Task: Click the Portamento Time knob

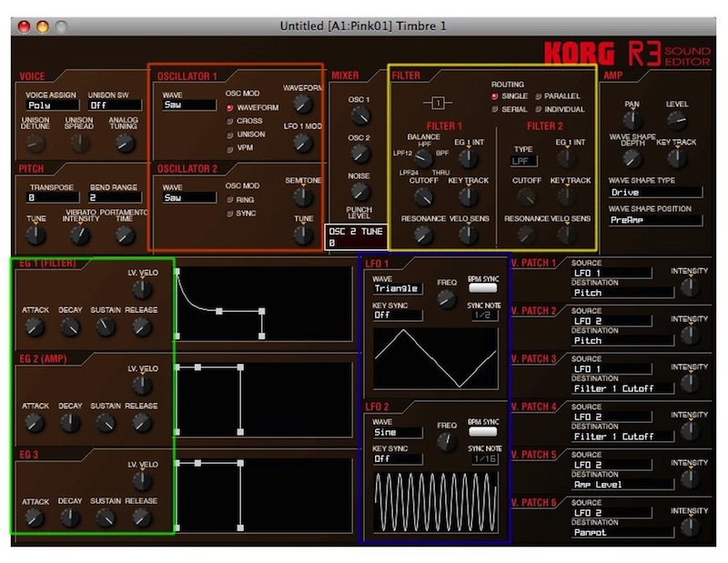Action: (125, 235)
